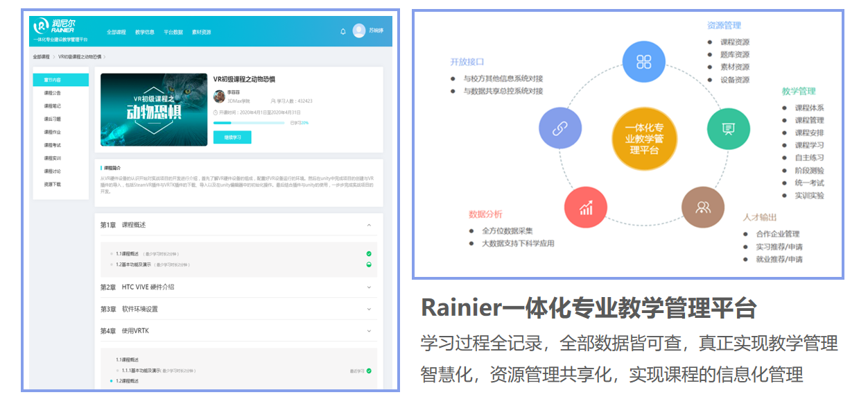The height and width of the screenshot is (397, 868).
Task: Open 教学信息 in the top navigation
Action: pyautogui.click(x=145, y=32)
